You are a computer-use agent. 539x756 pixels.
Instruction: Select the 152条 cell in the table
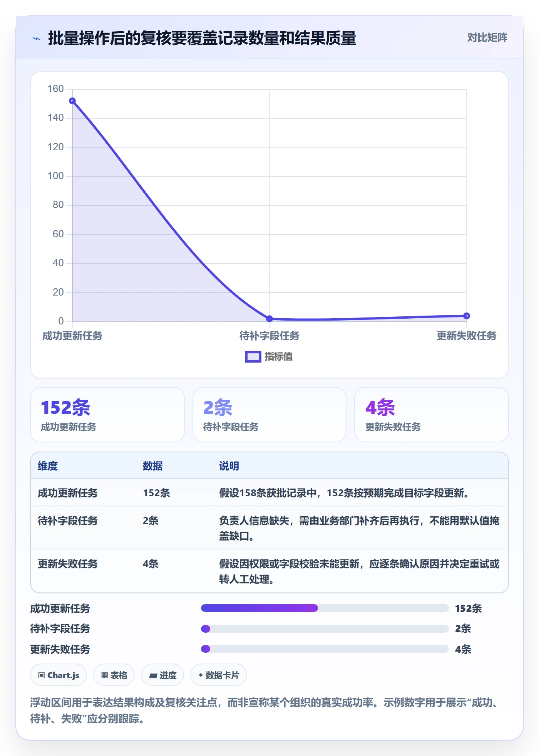pos(157,493)
